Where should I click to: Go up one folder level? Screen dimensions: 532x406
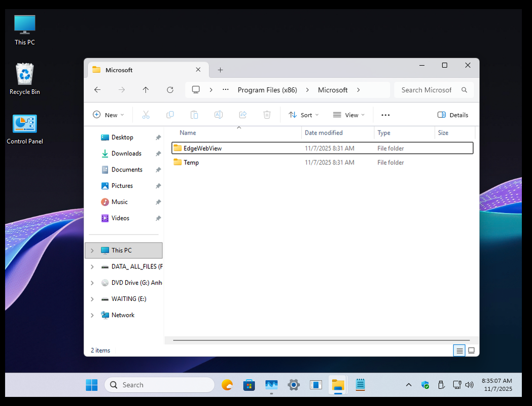(146, 90)
